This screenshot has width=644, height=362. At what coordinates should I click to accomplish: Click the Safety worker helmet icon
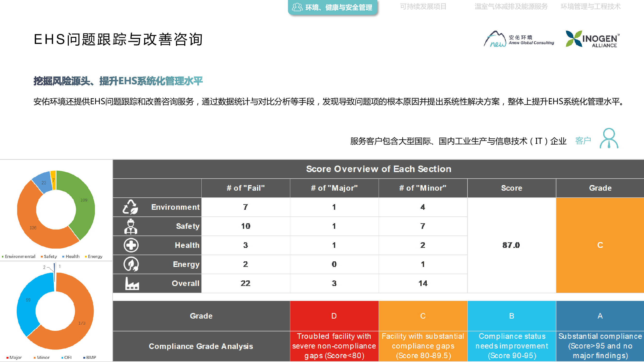[x=131, y=226]
